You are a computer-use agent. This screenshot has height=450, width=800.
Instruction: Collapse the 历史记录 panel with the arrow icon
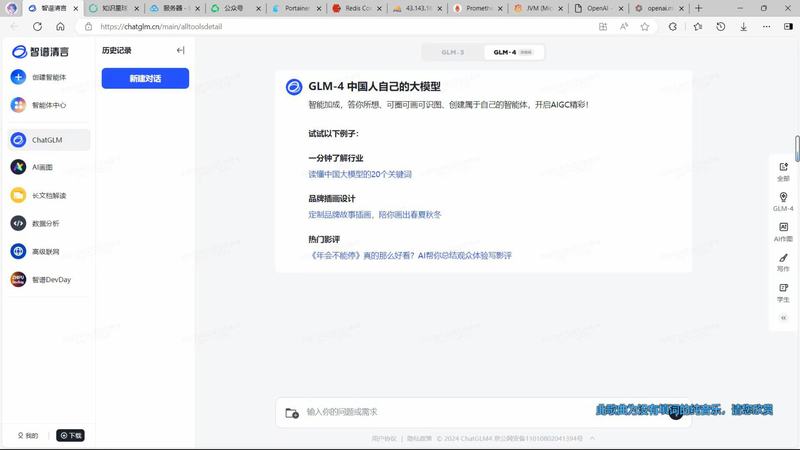click(x=180, y=50)
